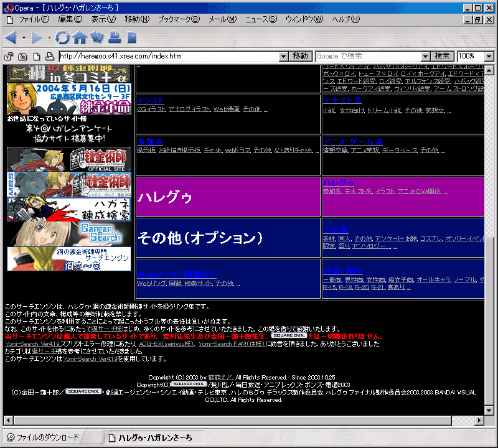Open the 表示(V) menu

tap(103, 19)
